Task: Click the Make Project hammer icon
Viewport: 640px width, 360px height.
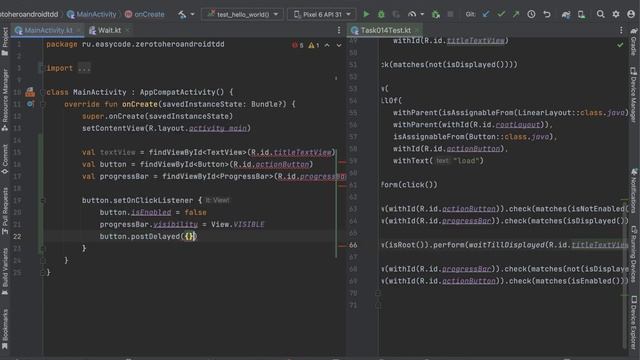Action: (182, 14)
